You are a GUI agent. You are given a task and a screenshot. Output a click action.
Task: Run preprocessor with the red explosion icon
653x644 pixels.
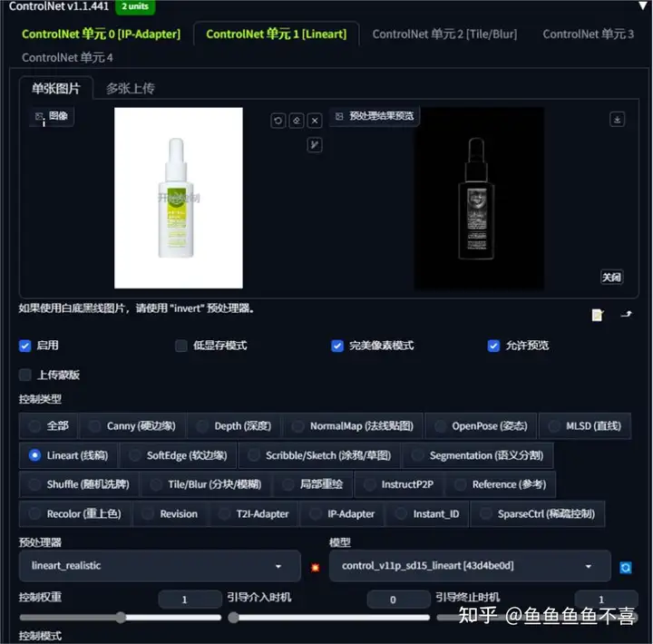[x=316, y=567]
